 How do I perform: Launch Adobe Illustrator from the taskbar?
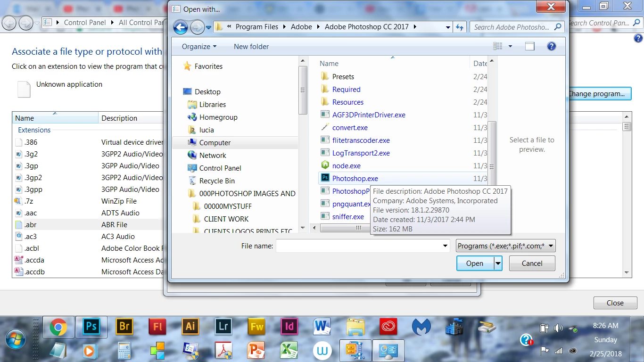coord(190,326)
